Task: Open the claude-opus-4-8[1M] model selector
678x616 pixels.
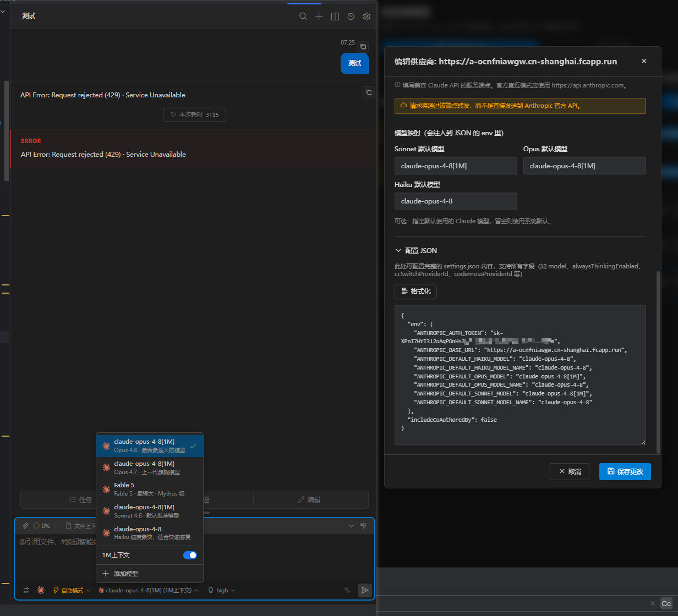Action: tap(149, 590)
